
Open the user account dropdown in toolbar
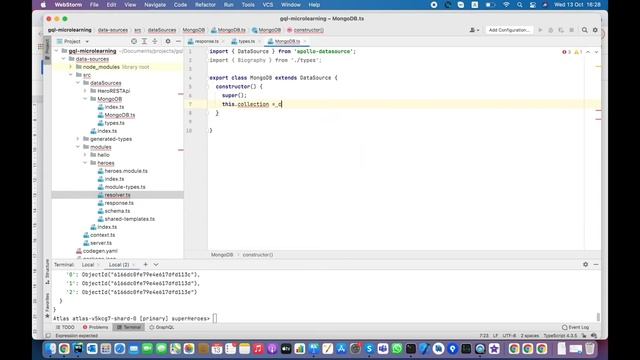[474, 30]
